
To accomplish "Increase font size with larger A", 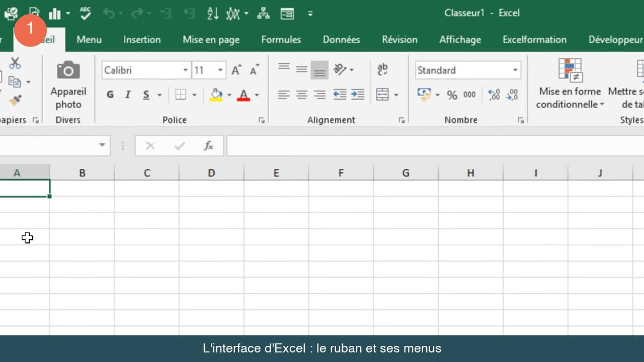I will pyautogui.click(x=236, y=70).
